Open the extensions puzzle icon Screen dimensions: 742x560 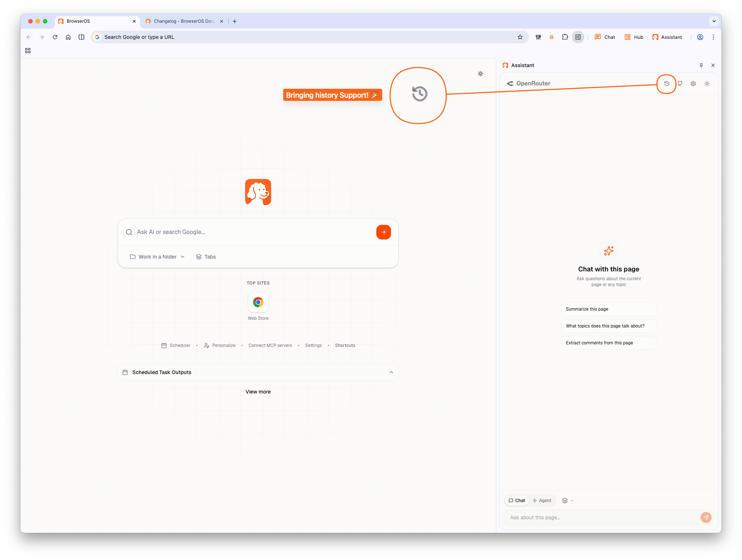[x=565, y=37]
